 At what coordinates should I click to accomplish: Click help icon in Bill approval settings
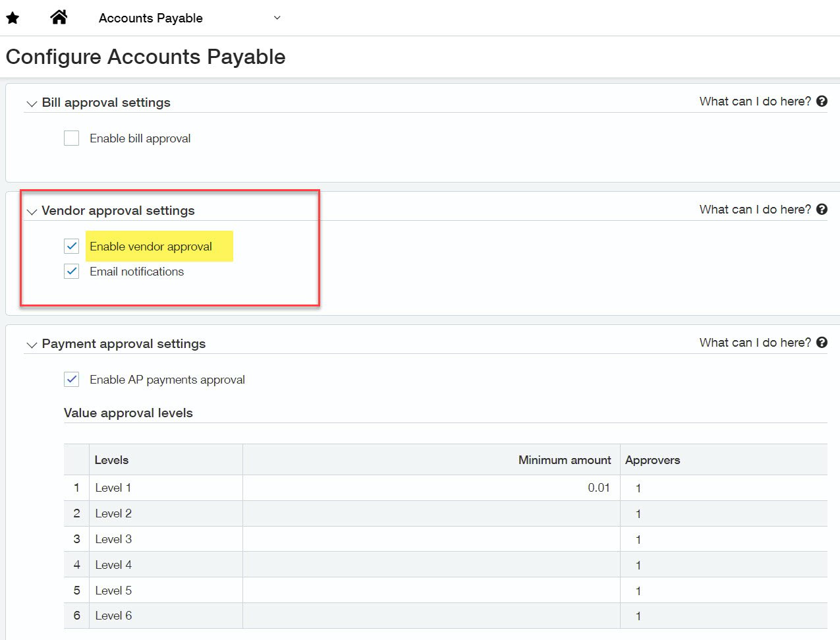(822, 102)
